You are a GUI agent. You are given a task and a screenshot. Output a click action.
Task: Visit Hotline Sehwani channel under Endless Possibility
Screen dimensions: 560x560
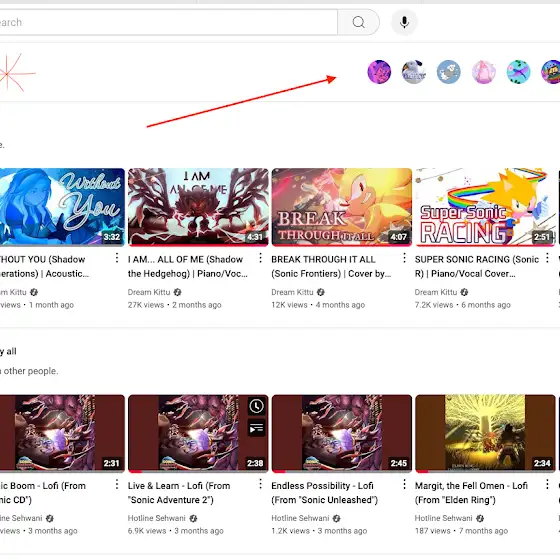300,518
